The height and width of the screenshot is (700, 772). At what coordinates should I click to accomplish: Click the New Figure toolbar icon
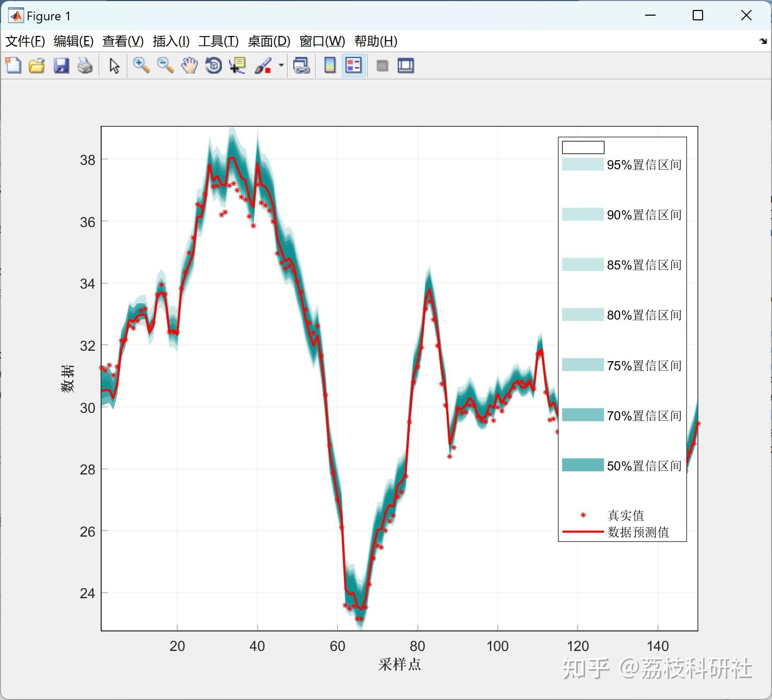coord(13,66)
